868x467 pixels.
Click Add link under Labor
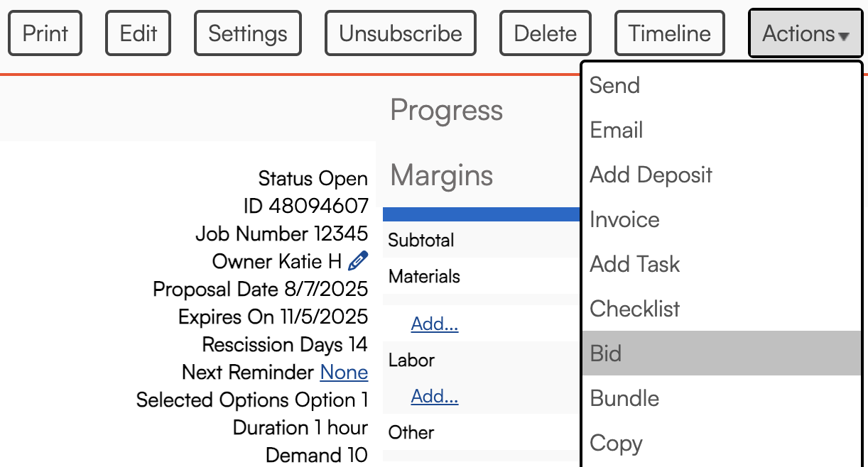pos(435,396)
